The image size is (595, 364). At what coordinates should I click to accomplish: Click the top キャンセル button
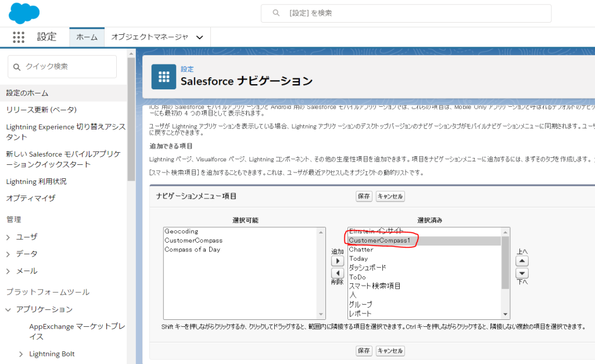click(390, 196)
